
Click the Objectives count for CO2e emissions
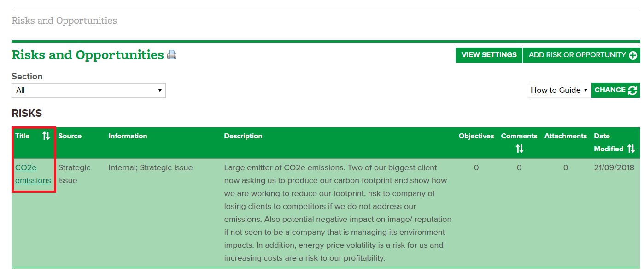(x=476, y=167)
